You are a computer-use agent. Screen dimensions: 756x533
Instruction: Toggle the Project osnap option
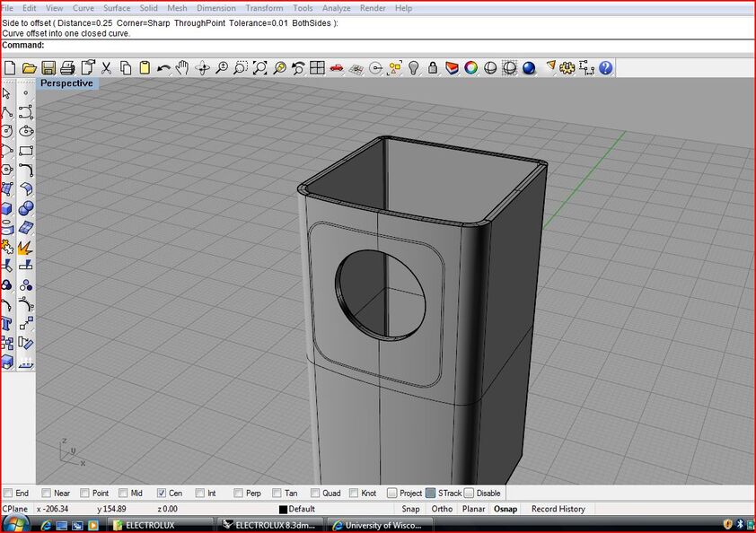[392, 493]
